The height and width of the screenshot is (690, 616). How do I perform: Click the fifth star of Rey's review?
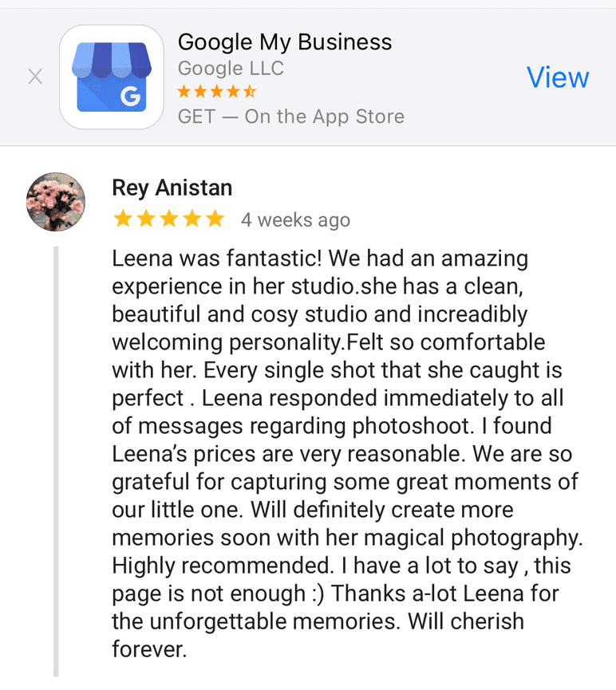pos(215,219)
